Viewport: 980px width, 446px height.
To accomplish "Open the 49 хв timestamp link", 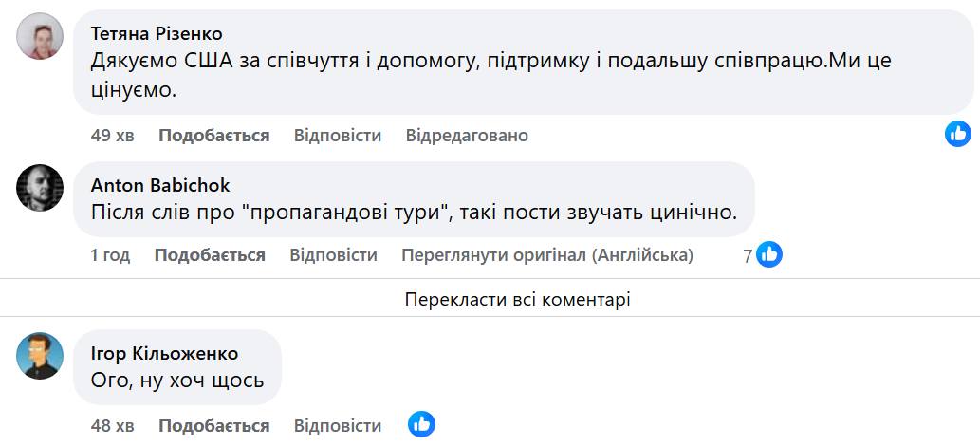I will tap(113, 136).
